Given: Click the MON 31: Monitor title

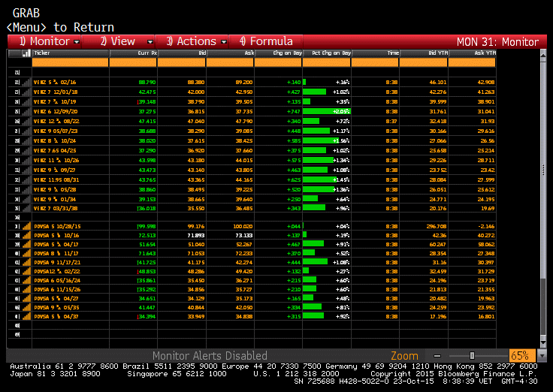Looking at the screenshot, I should 497,42.
